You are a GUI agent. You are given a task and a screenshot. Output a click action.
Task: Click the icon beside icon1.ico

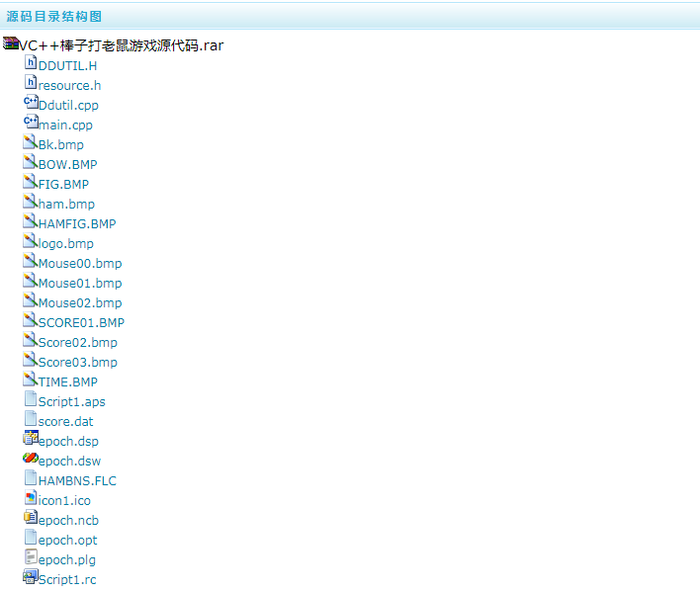30,499
